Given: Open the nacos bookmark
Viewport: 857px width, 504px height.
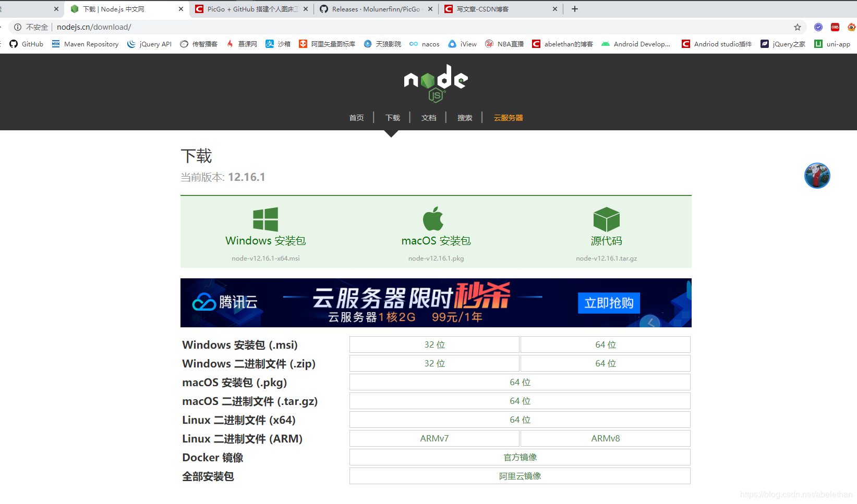Looking at the screenshot, I should click(x=425, y=44).
